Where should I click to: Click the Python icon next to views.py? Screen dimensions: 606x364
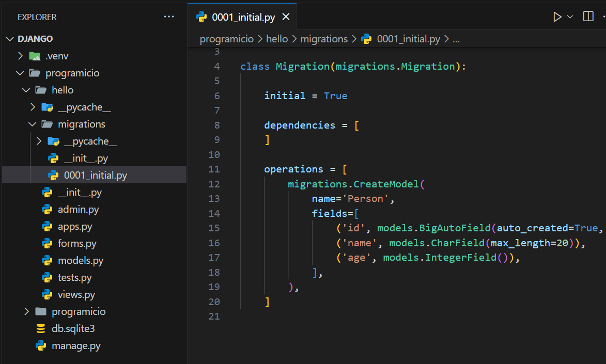(47, 294)
